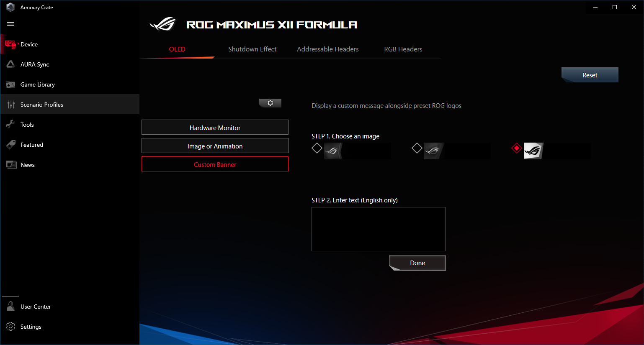Screen dimensions: 644x345
Task: Click the Scenario Profiles sliders icon
Action: (x=11, y=105)
